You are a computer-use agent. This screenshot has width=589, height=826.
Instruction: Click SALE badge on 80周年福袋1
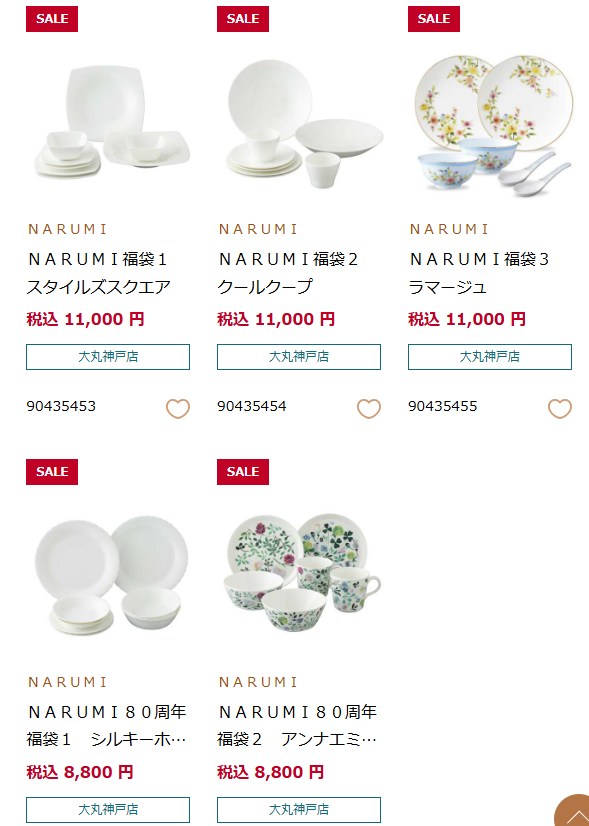coord(52,472)
